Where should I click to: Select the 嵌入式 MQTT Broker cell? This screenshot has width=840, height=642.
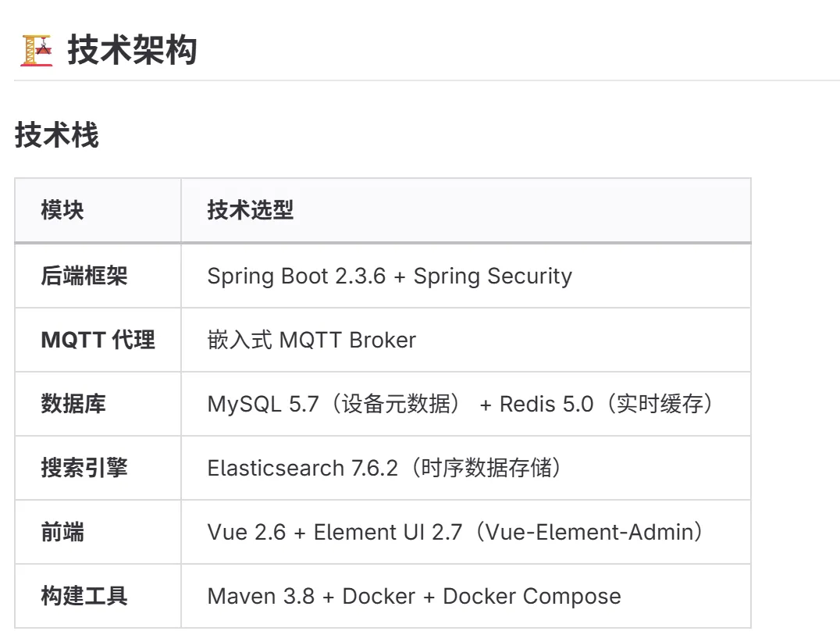(x=465, y=340)
